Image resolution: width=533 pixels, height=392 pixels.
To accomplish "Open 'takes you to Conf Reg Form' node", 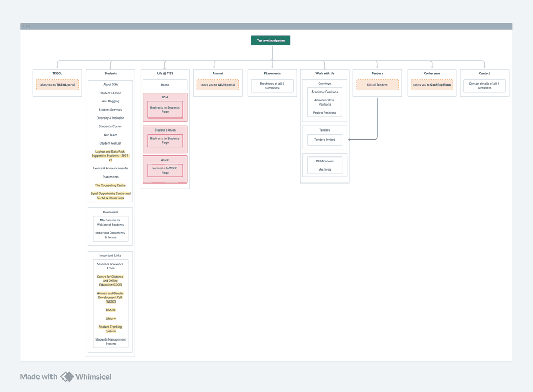I will point(432,85).
